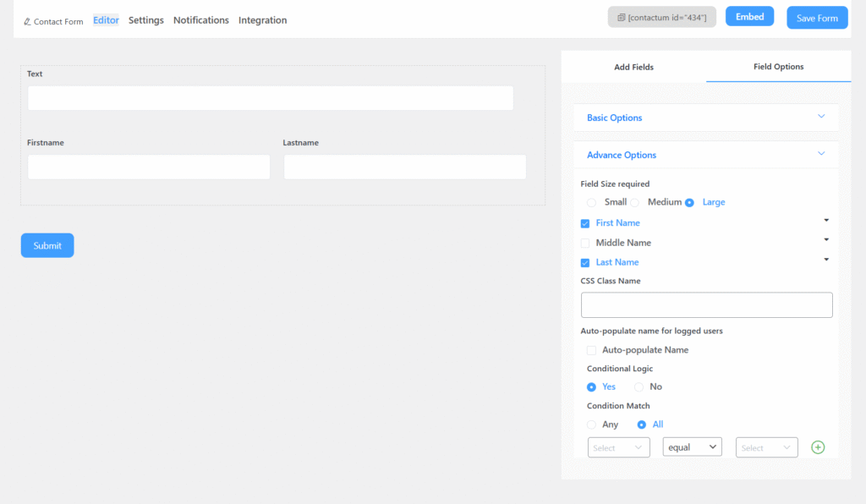The width and height of the screenshot is (866, 504).
Task: Open the first condition Select dropdown
Action: pyautogui.click(x=618, y=447)
